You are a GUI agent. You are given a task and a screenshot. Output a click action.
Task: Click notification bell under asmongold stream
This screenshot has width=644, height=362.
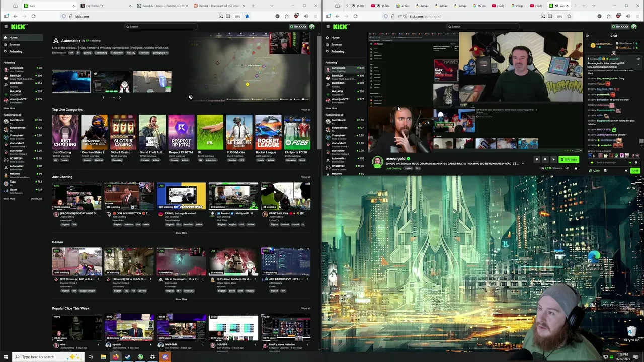536,160
